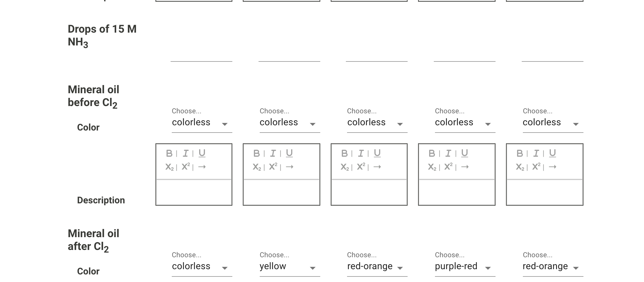Screen dimensions: 644x282
Task: Apply underline in the fourth description editor
Action: click(465, 153)
